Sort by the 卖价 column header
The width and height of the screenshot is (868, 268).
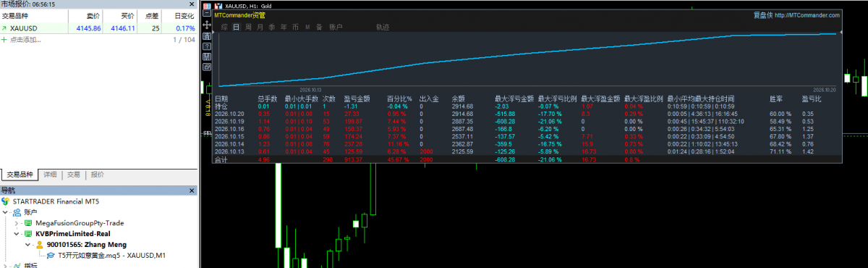pyautogui.click(x=93, y=15)
